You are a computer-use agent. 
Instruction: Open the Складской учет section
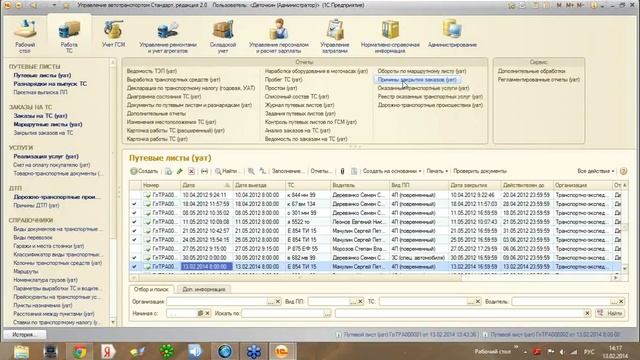[223, 36]
